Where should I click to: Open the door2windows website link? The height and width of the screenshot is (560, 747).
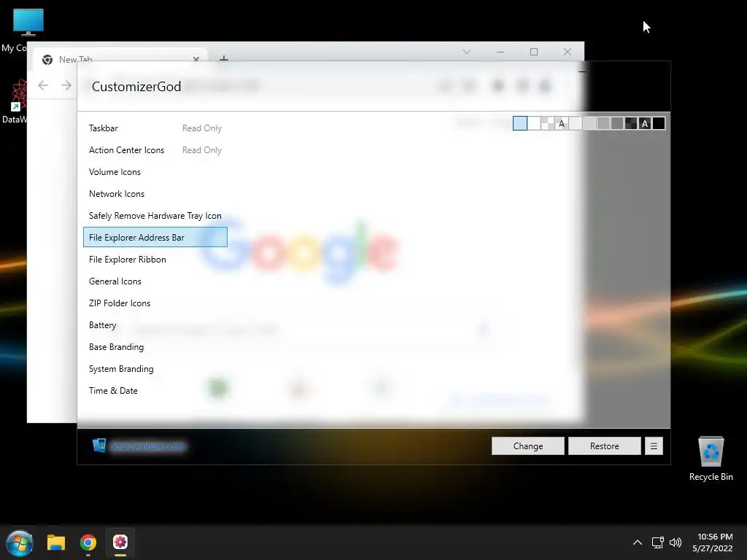[147, 446]
